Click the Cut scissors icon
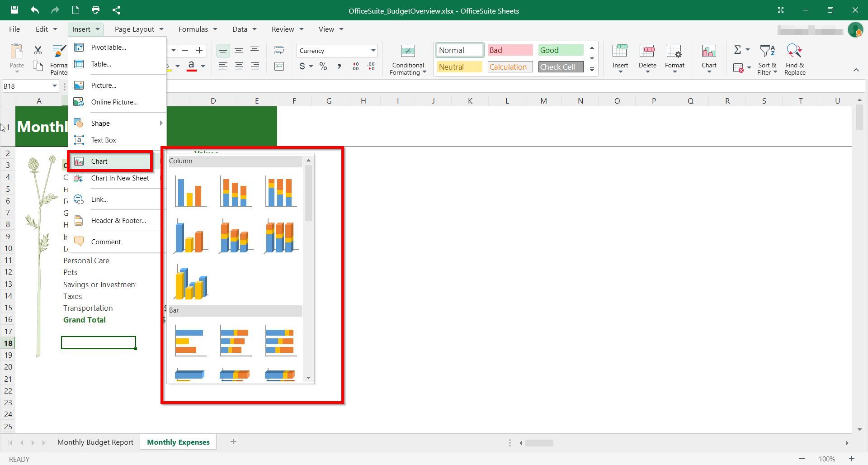Screen dimensions: 868x465 point(38,50)
